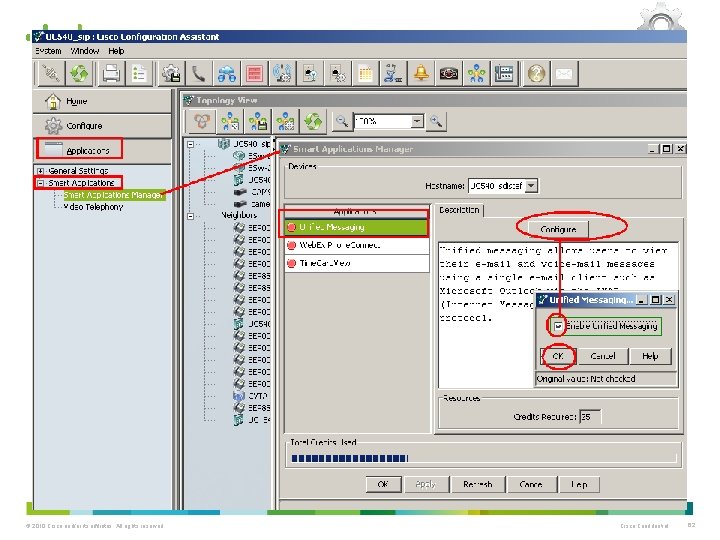
Task: Click the envelope feedback toolbar icon
Action: [x=564, y=73]
